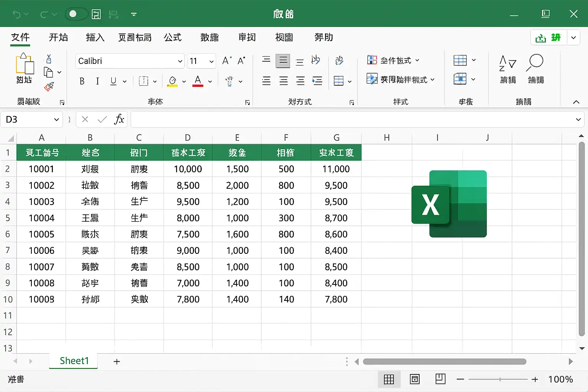Image resolution: width=588 pixels, height=392 pixels.
Task: Open the Find magnifying glass tool
Action: click(x=535, y=62)
